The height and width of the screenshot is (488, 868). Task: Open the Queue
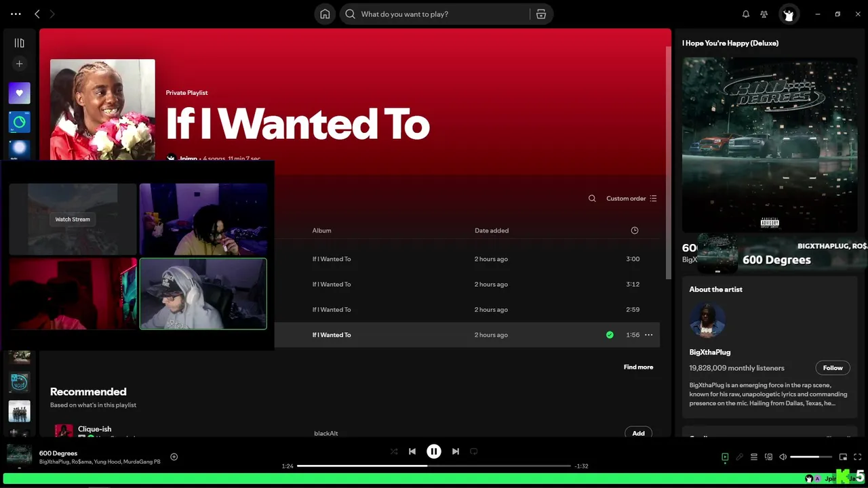[754, 457]
